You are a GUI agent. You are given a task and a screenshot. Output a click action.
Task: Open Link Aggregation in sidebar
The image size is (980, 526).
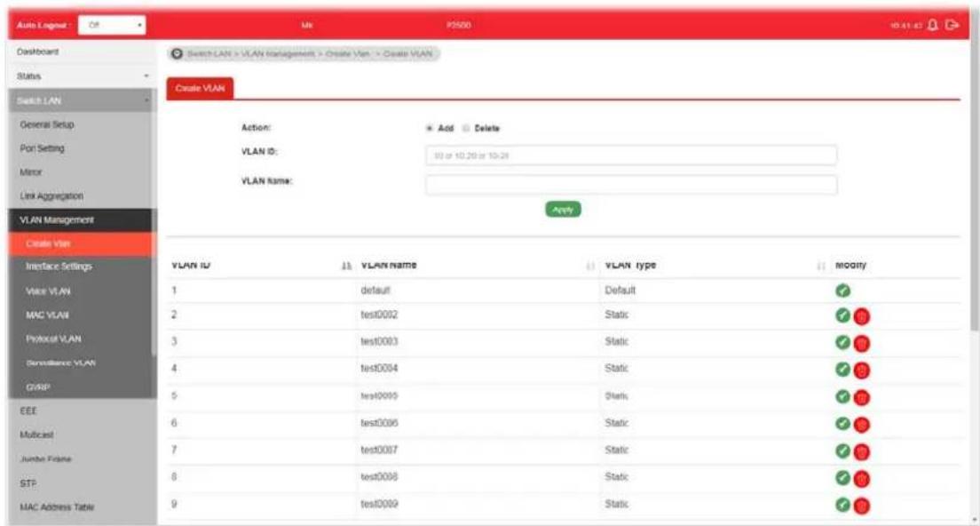click(x=80, y=196)
